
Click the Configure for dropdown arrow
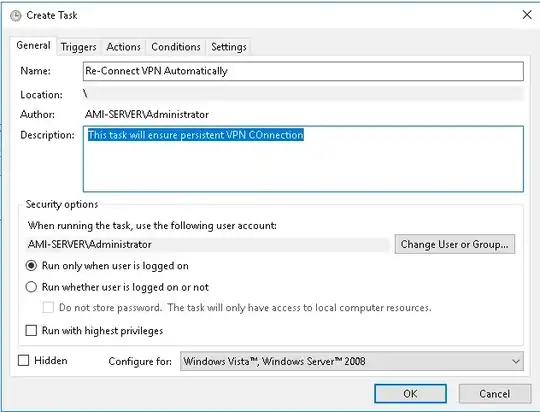pos(516,361)
